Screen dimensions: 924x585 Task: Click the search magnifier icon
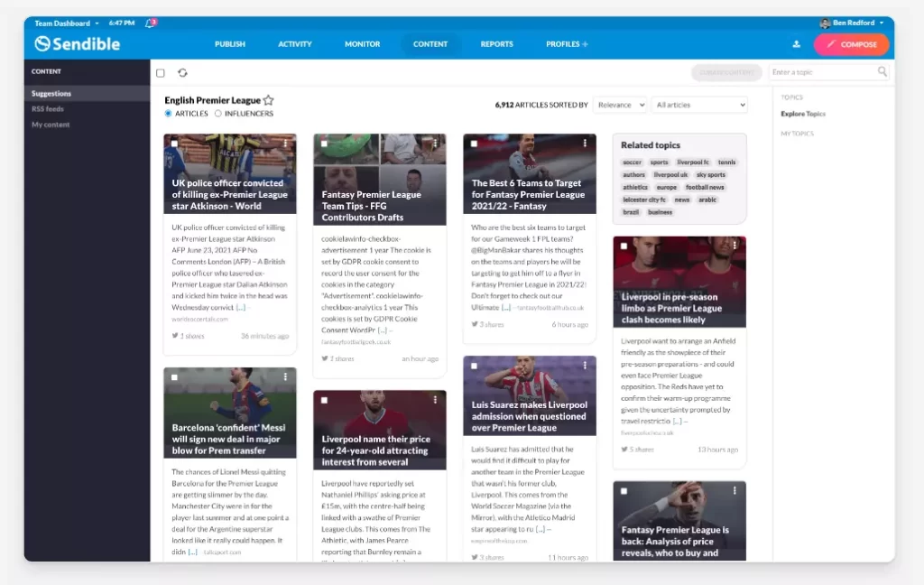coord(882,71)
